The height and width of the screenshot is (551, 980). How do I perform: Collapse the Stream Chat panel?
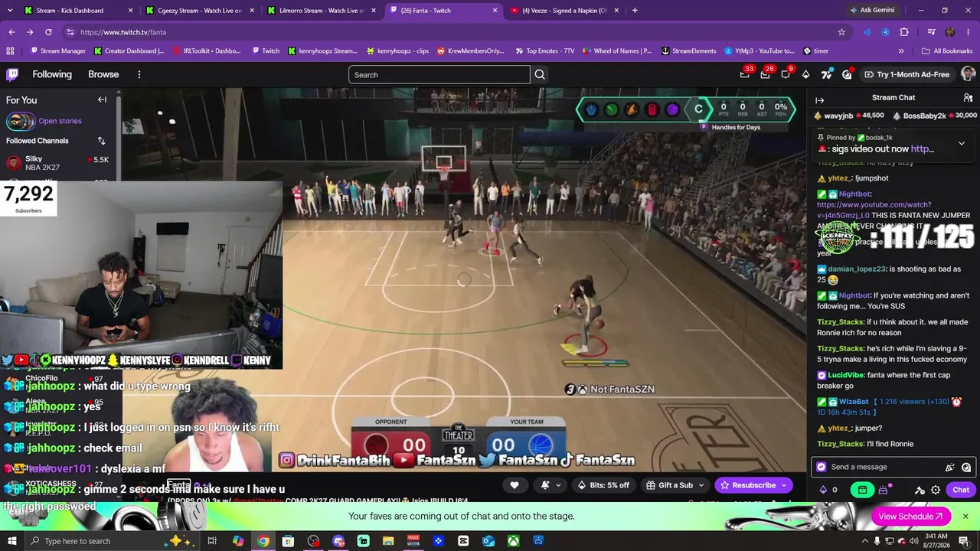pos(819,100)
